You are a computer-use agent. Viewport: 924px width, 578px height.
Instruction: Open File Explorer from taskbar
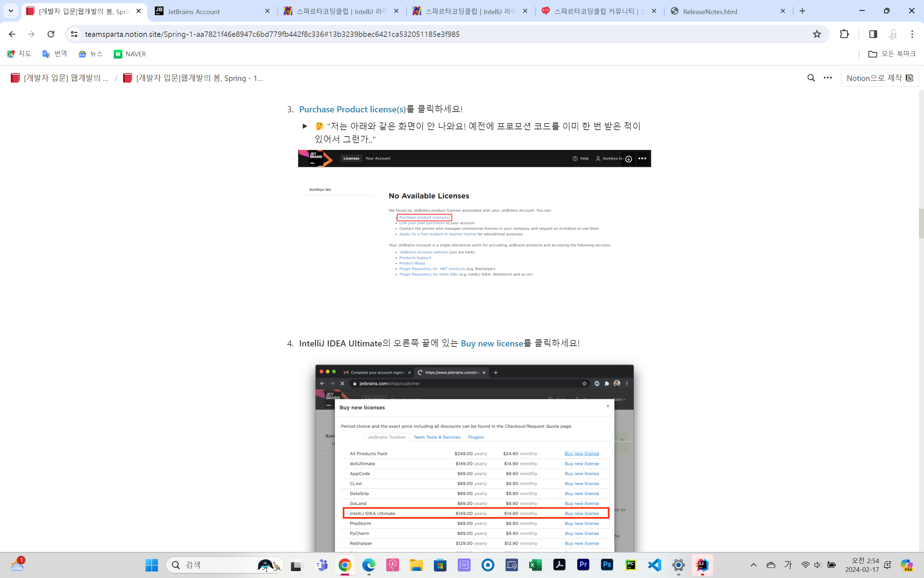(x=416, y=565)
